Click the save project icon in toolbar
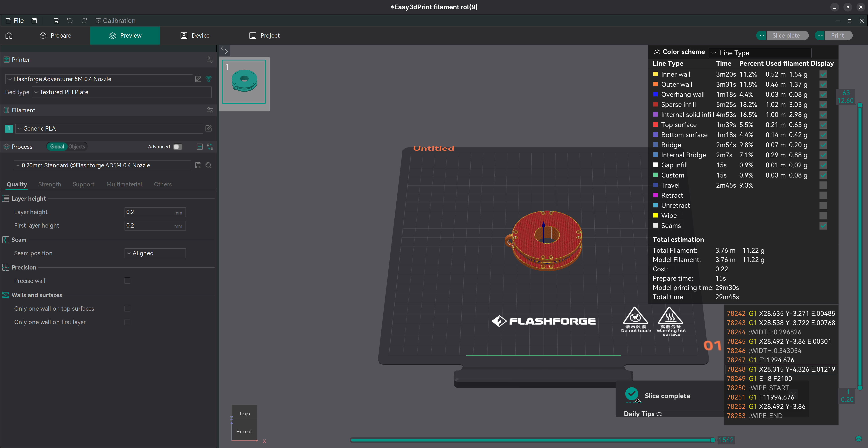The image size is (868, 448). [x=56, y=21]
